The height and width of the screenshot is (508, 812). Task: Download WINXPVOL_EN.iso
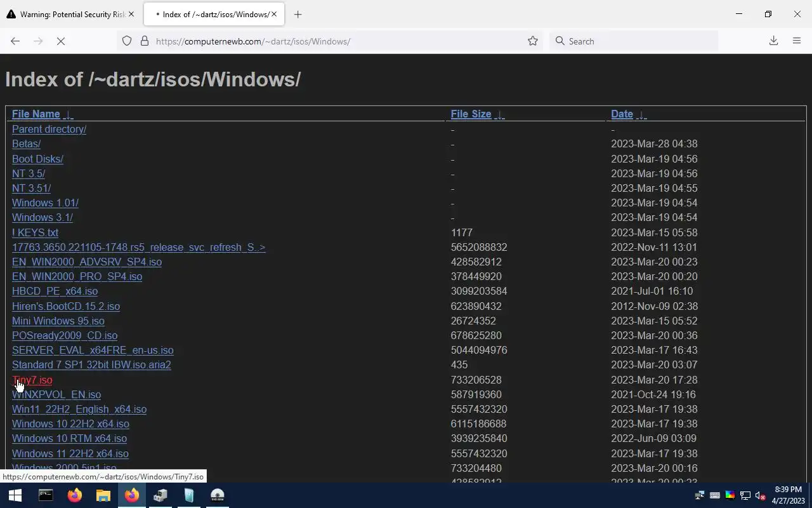pyautogui.click(x=56, y=394)
